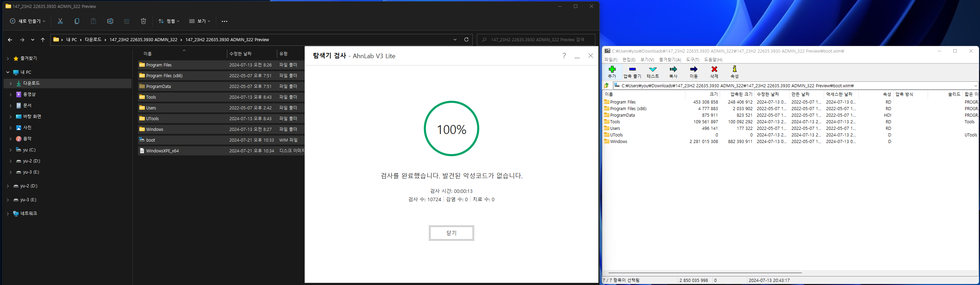The width and height of the screenshot is (980, 285).
Task: Open 7-Zip 도움말(H) menu
Action: click(x=713, y=60)
